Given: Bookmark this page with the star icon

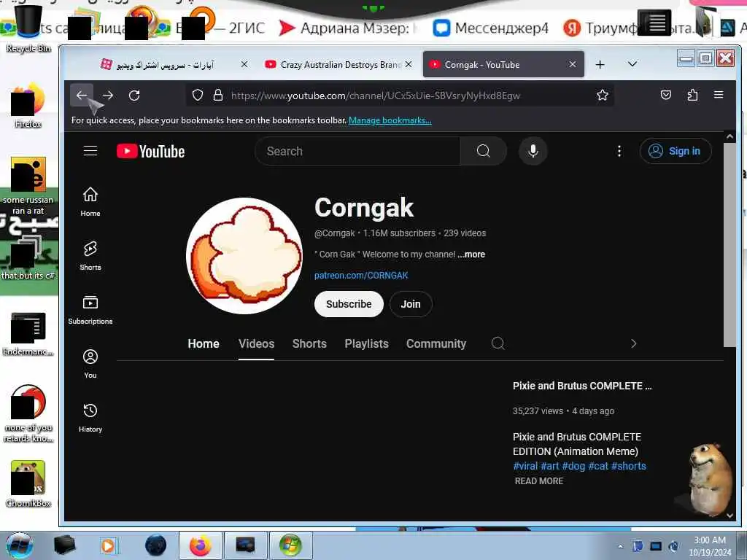Looking at the screenshot, I should (602, 96).
